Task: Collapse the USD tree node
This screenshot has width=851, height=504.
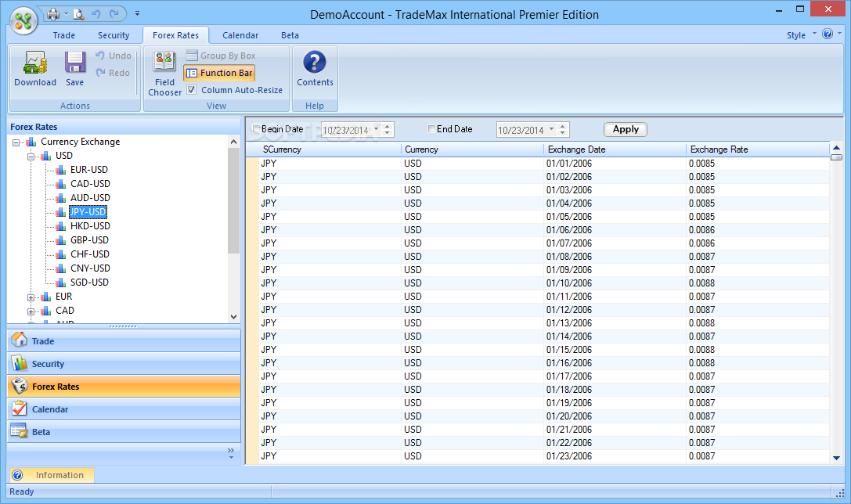Action: [x=31, y=157]
